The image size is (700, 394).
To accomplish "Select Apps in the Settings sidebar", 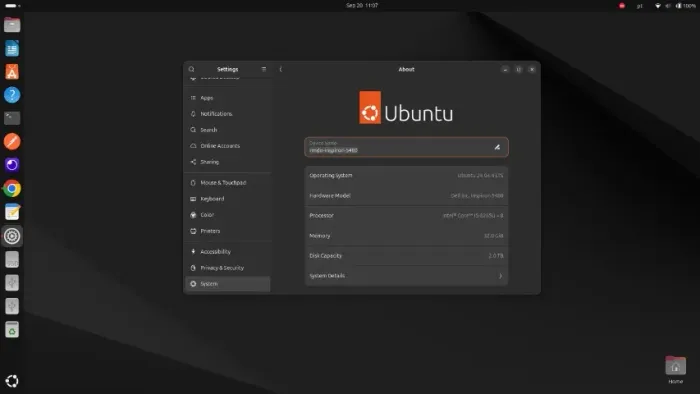I will [x=228, y=98].
